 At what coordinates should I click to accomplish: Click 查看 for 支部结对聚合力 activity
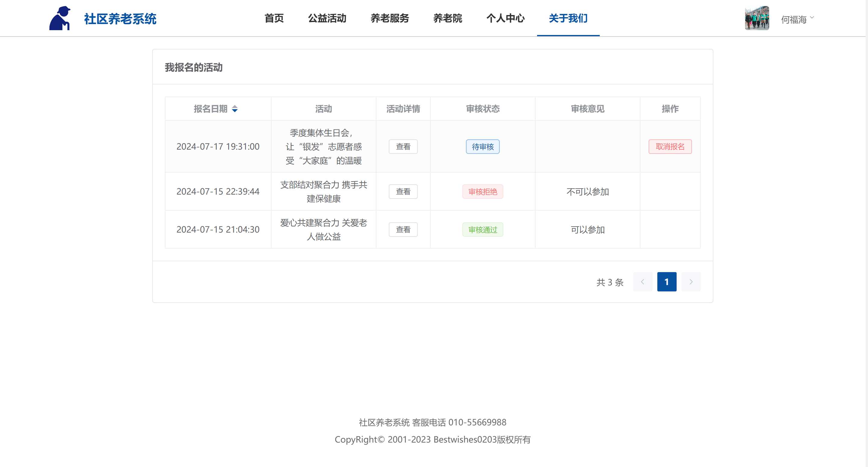click(x=403, y=192)
